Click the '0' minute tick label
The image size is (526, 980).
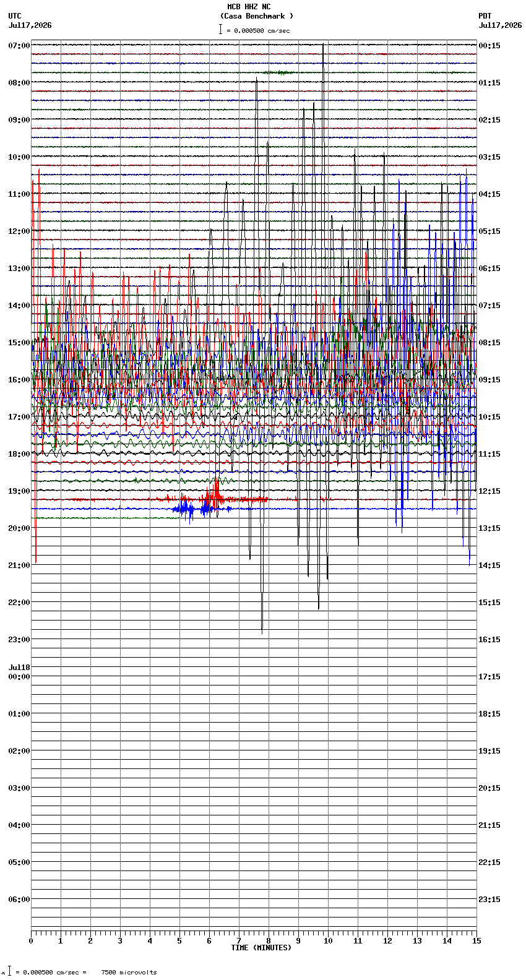31,941
